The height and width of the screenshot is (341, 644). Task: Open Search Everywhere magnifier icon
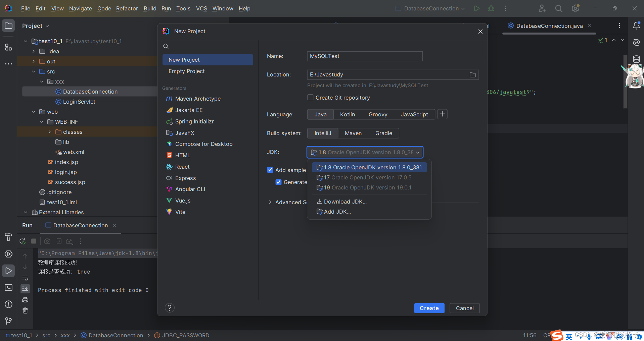(559, 8)
